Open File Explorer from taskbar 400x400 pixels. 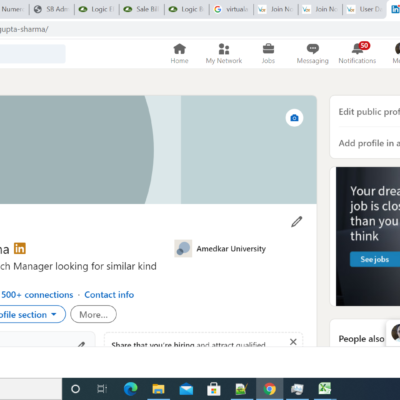tap(158, 389)
